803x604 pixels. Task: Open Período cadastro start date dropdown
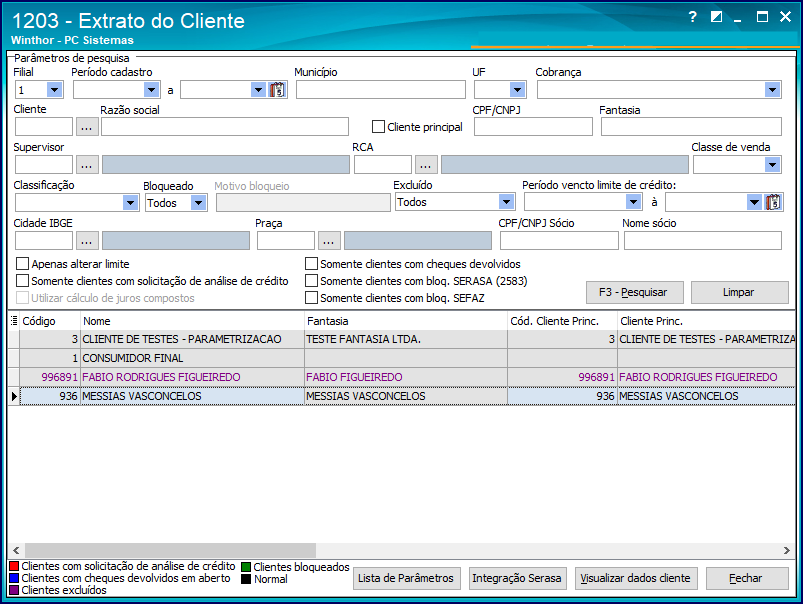click(151, 90)
